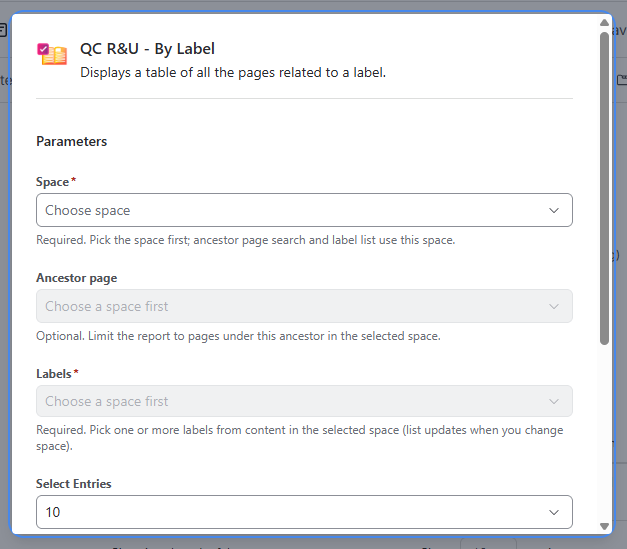The image size is (627, 549).
Task: Open the Select Entries dropdown showing 10
Action: 304,512
